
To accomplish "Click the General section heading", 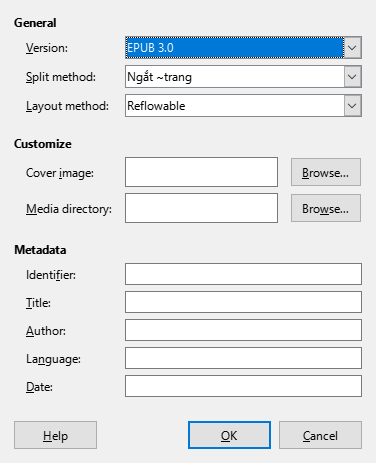I will coord(35,23).
